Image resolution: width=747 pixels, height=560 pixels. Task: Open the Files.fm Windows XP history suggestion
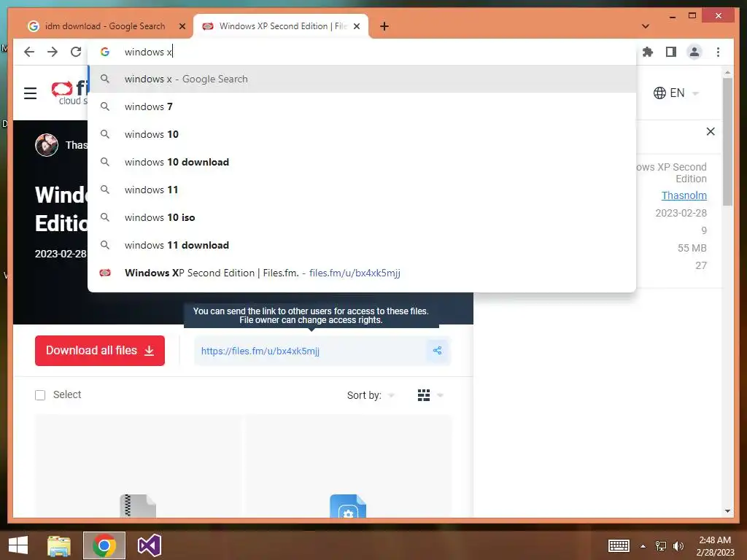click(x=362, y=273)
